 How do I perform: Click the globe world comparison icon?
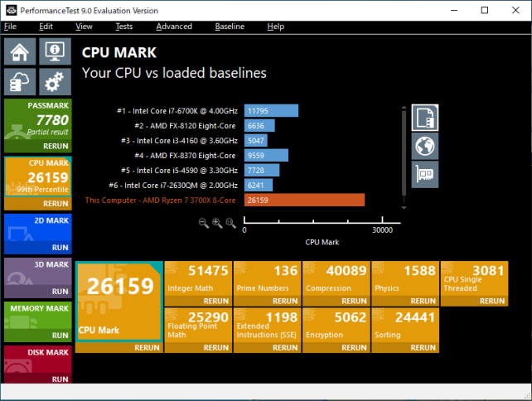425,146
